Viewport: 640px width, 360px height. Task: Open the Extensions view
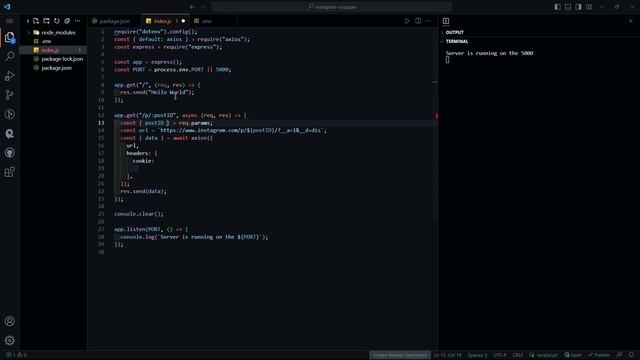(9, 172)
